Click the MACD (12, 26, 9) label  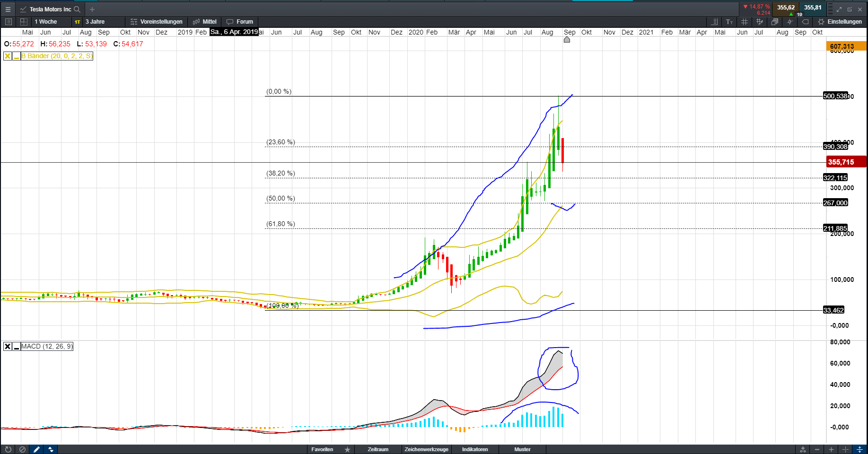(x=47, y=347)
